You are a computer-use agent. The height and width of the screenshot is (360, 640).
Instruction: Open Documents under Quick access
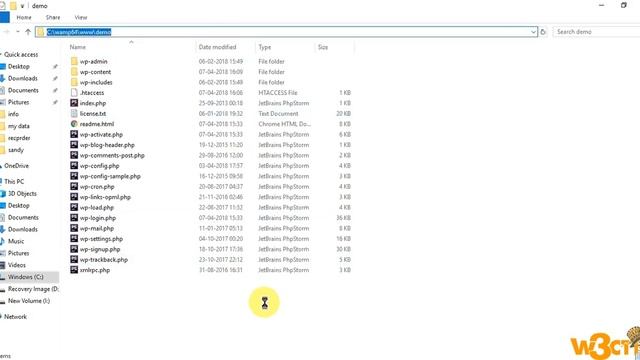click(x=23, y=90)
